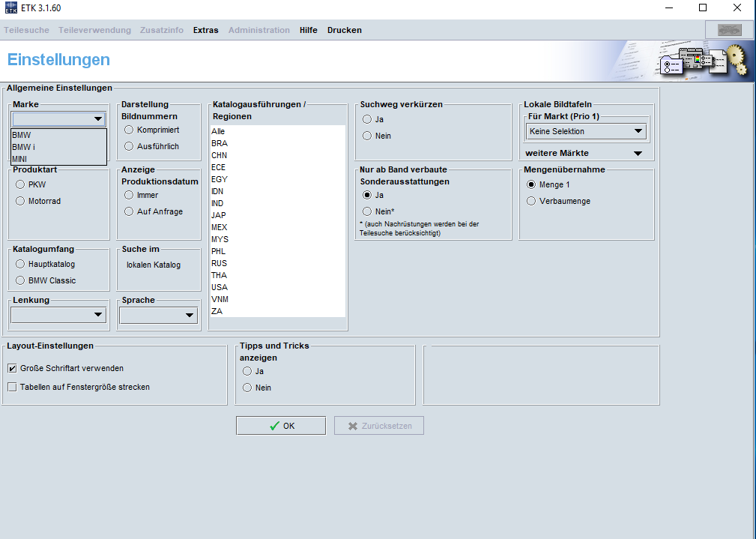Select Verbaumenge radio button
756x539 pixels.
point(531,201)
